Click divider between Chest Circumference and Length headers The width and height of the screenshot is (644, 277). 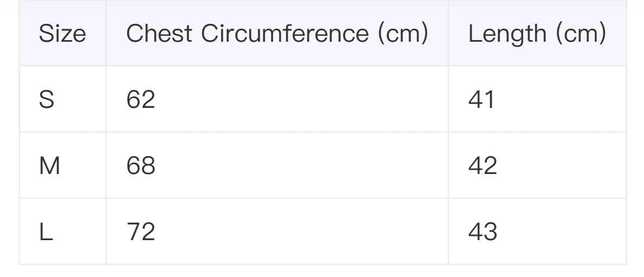[x=448, y=34]
